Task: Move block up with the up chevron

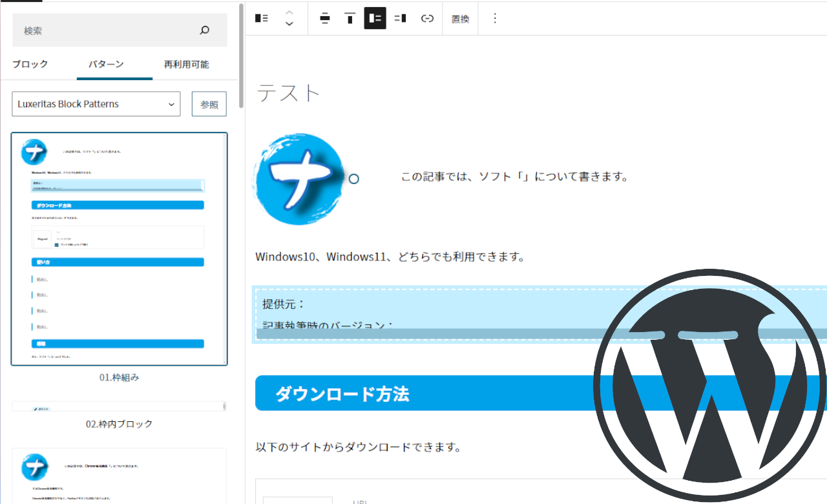Action: point(289,12)
